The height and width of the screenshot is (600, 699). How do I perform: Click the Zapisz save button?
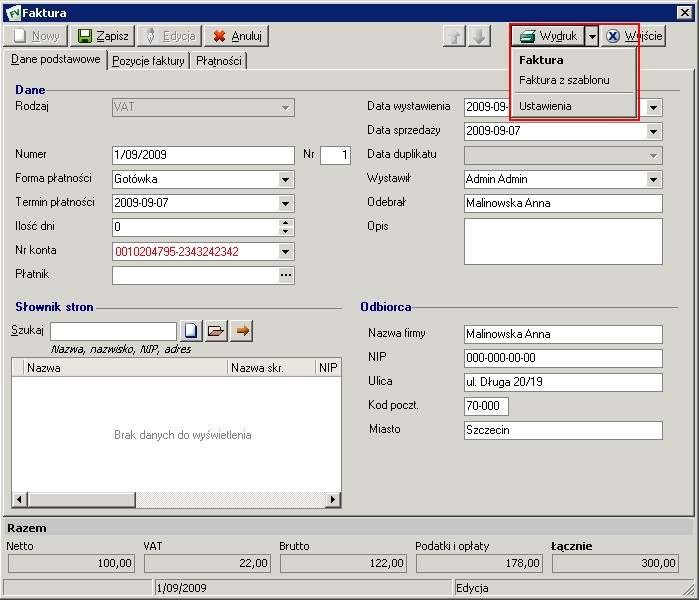pos(103,36)
